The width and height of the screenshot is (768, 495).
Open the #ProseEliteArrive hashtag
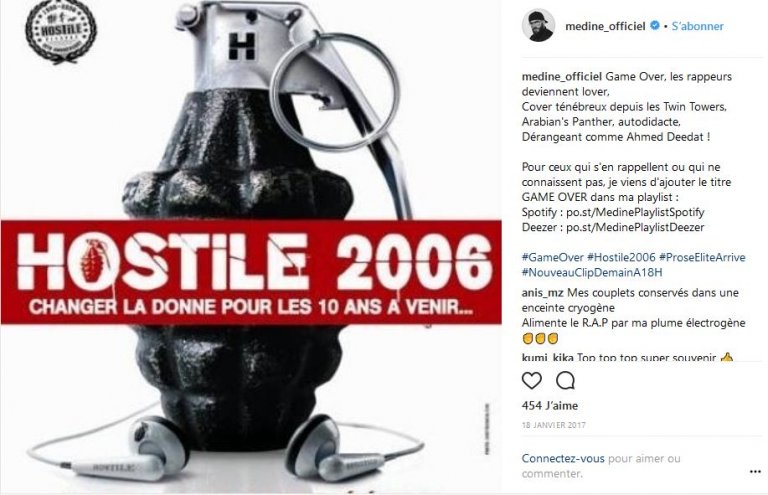coord(702,258)
